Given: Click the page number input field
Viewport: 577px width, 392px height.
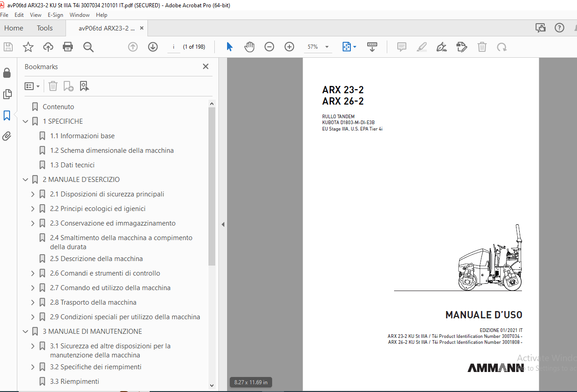Looking at the screenshot, I should (x=173, y=47).
